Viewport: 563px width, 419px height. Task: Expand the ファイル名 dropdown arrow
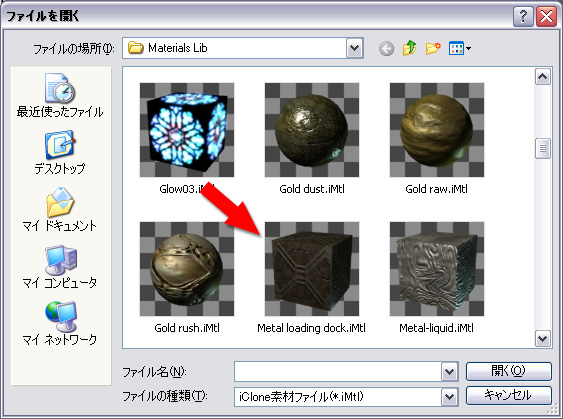click(x=450, y=372)
